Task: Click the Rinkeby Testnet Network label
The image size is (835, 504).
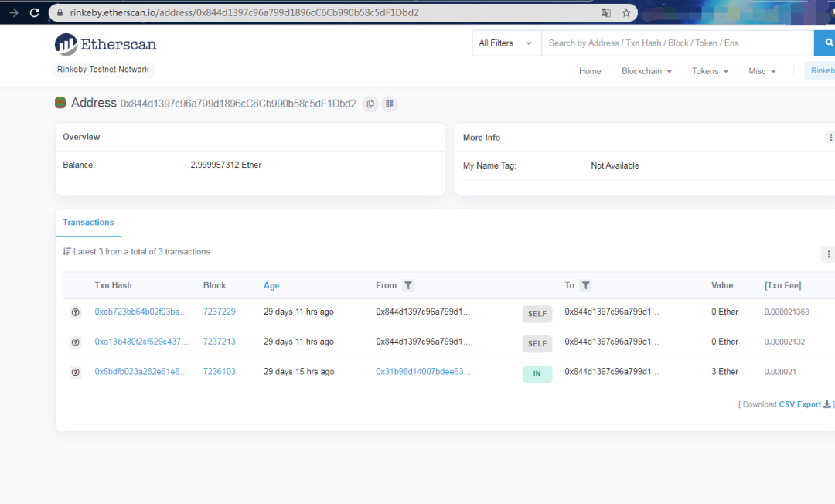Action: (x=103, y=70)
